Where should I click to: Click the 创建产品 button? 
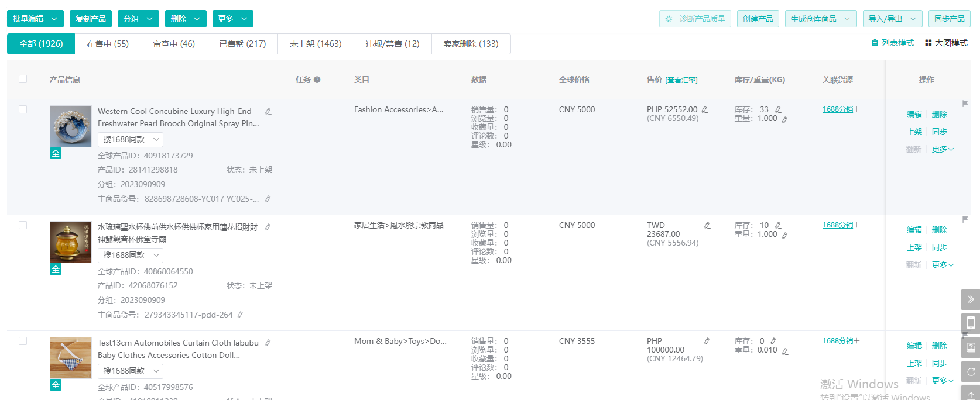tap(758, 19)
